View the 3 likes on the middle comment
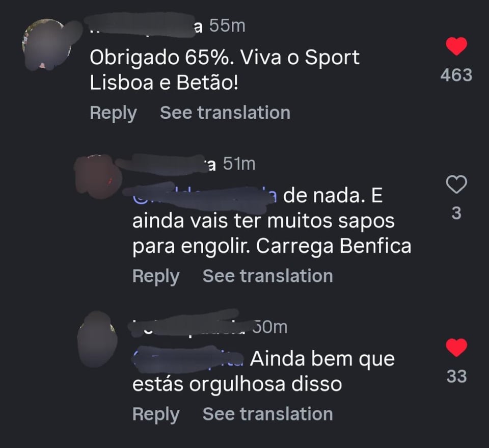The height and width of the screenshot is (448, 489). (x=456, y=213)
